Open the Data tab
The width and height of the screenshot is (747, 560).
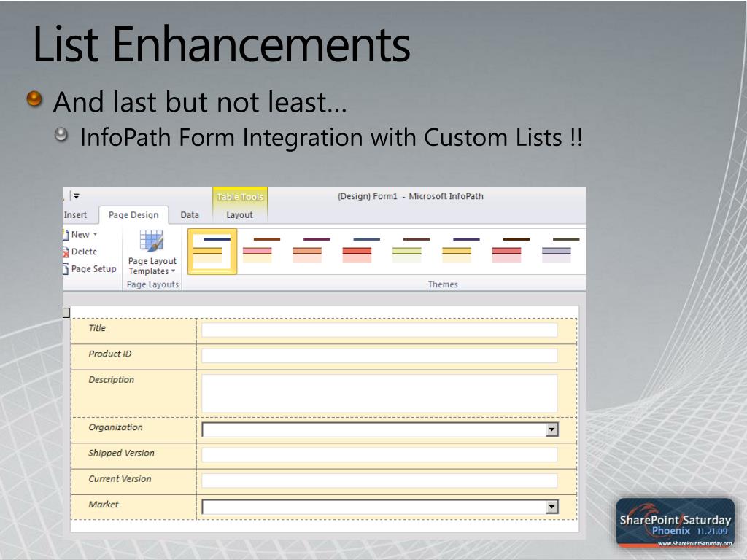(190, 215)
